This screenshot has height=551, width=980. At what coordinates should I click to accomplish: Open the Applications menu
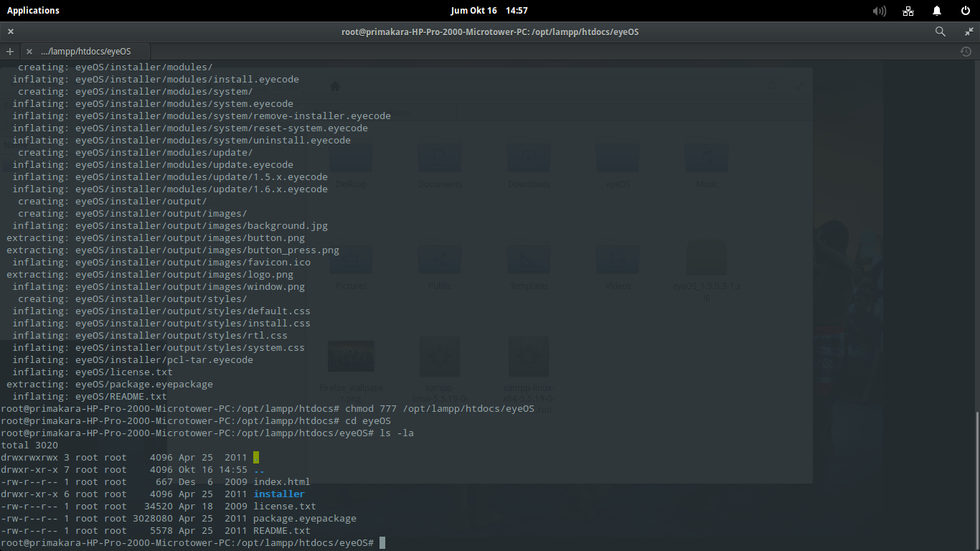click(x=33, y=10)
